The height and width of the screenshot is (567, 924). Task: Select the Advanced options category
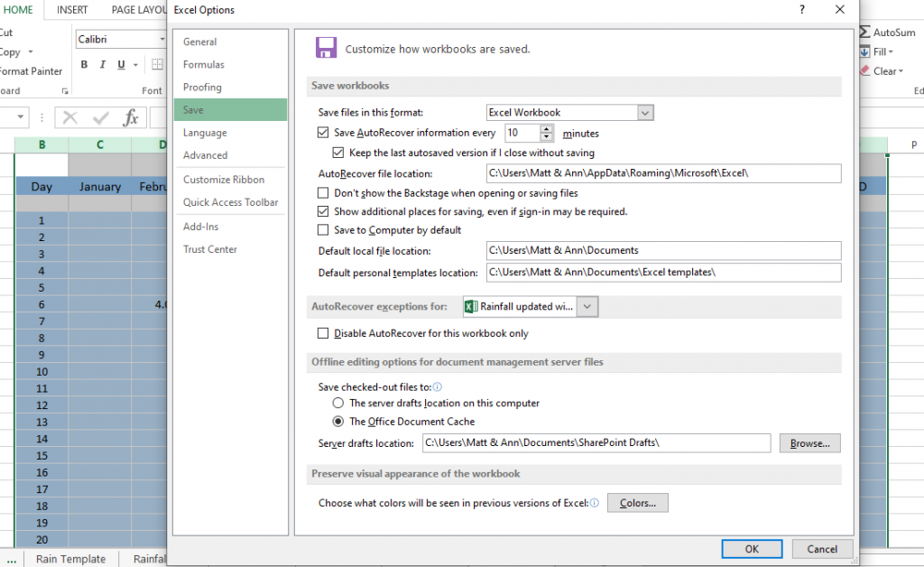pyautogui.click(x=230, y=155)
